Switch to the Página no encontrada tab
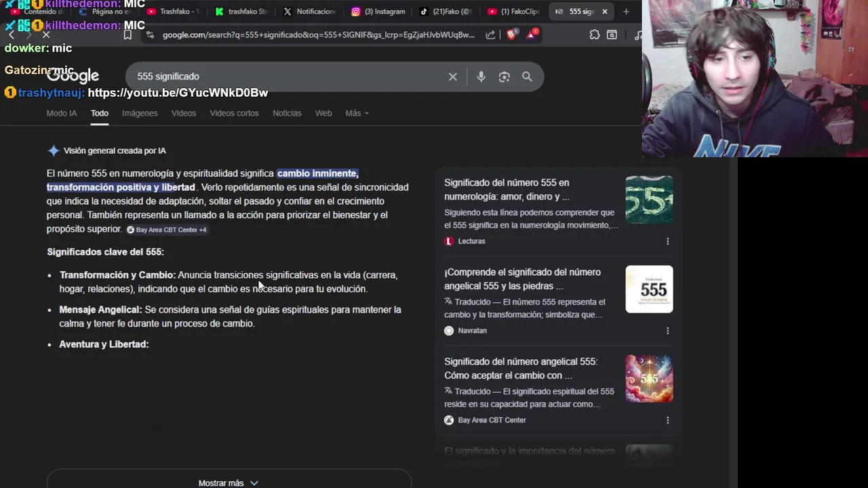Screen dimensions: 868x488 click(x=104, y=12)
